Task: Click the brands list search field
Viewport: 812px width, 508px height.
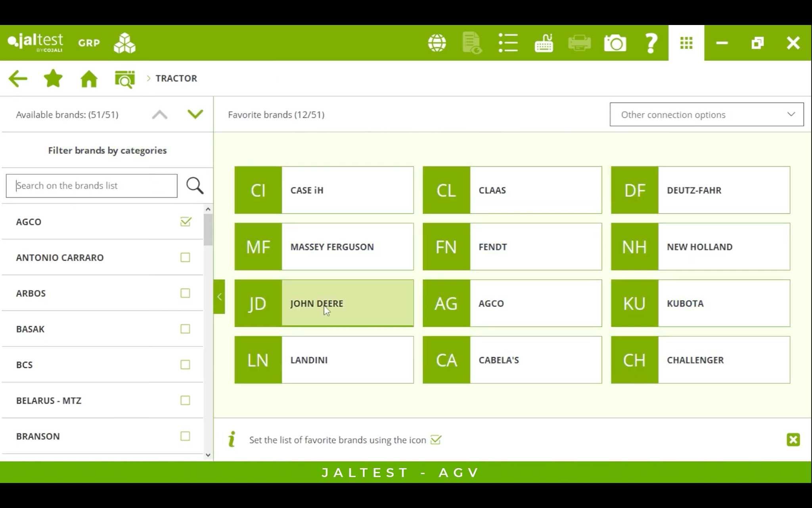Action: coord(92,186)
